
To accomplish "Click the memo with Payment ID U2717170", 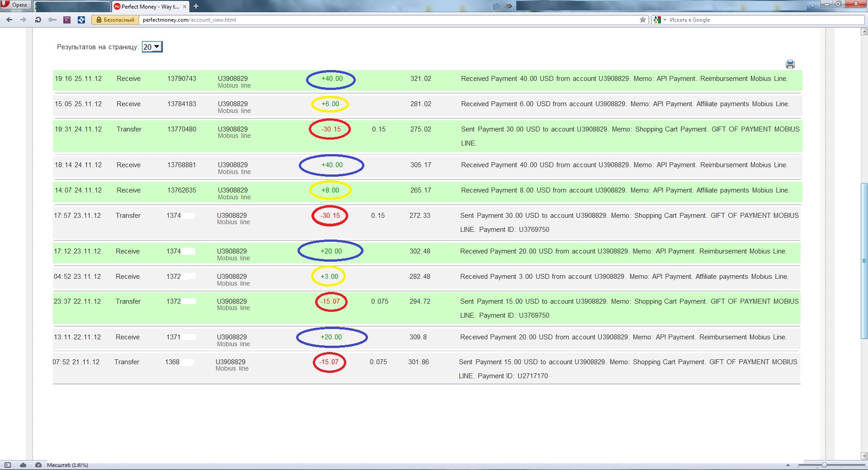I will click(628, 369).
